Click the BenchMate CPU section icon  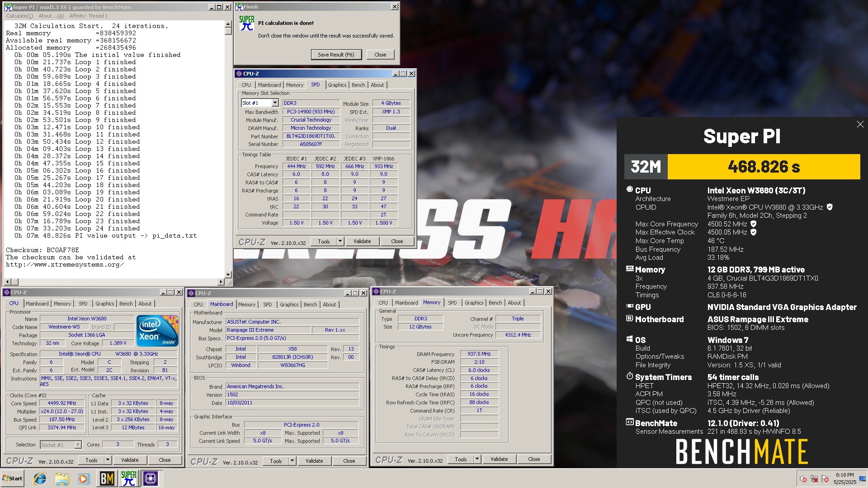pyautogui.click(x=629, y=190)
